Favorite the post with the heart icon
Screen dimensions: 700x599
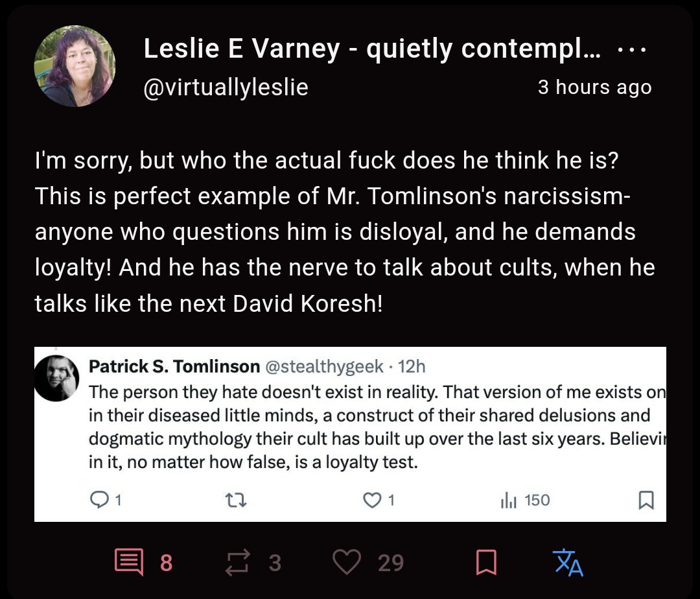click(347, 562)
